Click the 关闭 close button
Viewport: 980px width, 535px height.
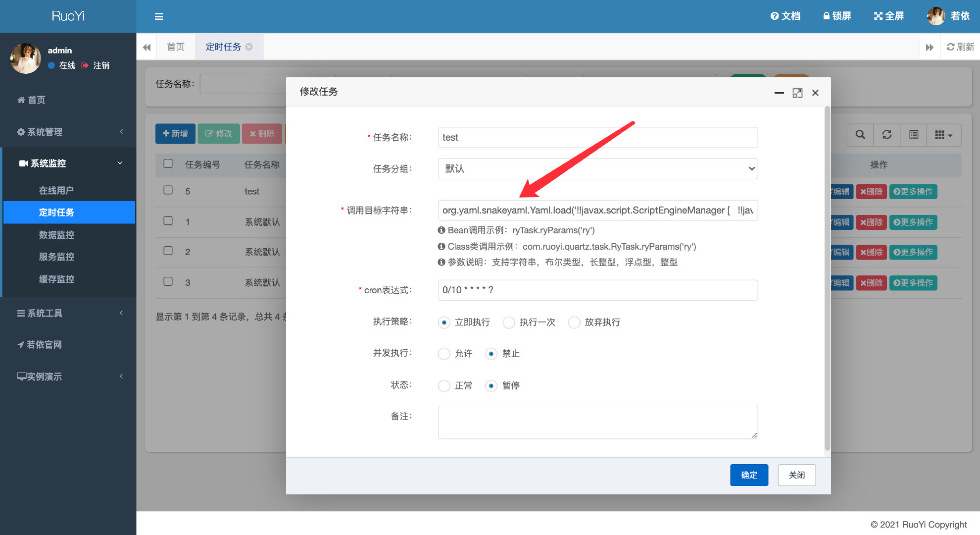(x=795, y=475)
